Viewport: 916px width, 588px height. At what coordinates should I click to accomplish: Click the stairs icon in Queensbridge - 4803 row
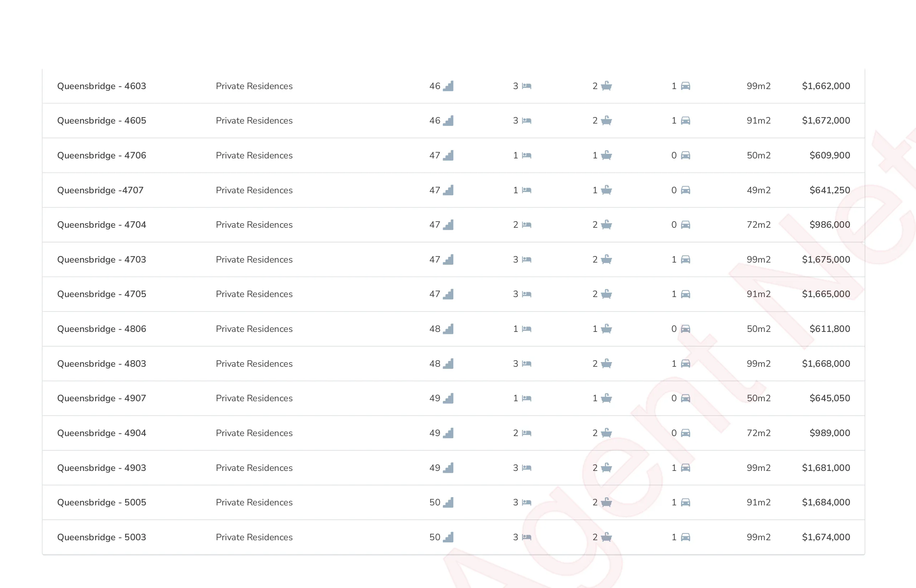point(448,364)
